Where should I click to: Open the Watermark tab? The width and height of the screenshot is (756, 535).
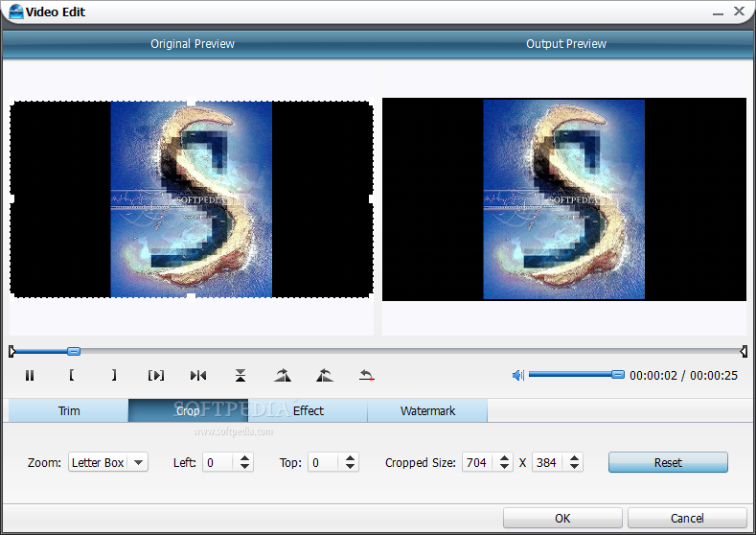pos(427,410)
